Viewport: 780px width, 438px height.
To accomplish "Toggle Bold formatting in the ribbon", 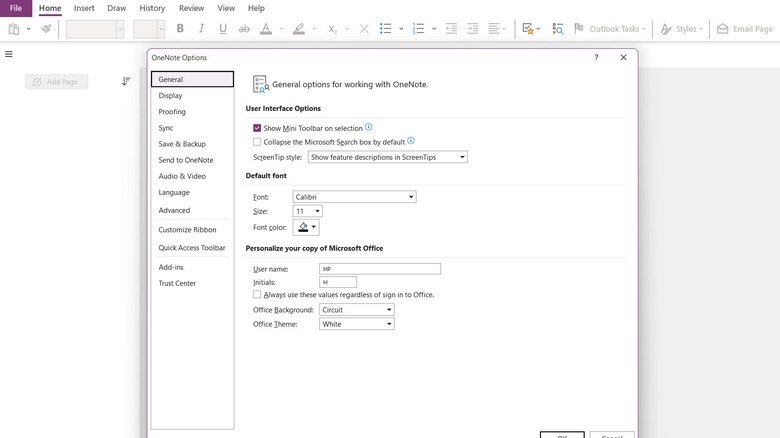I will 180,29.
